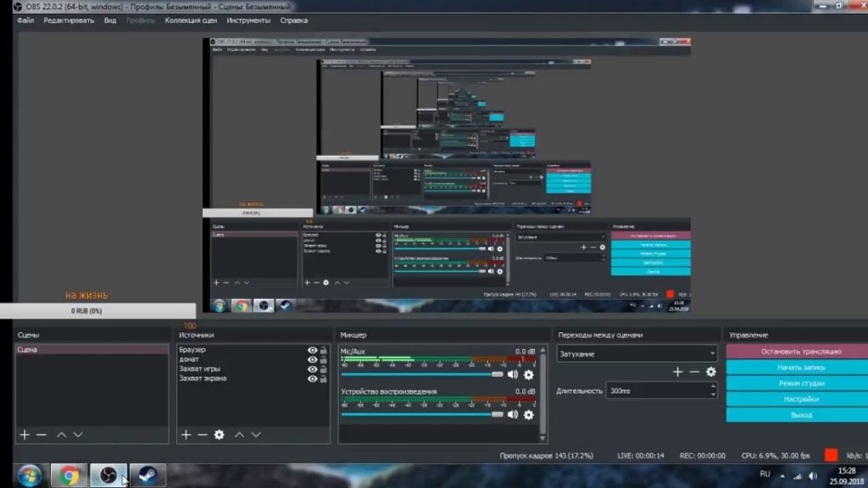Click OBS icon in taskbar
868x488 pixels.
(x=108, y=476)
